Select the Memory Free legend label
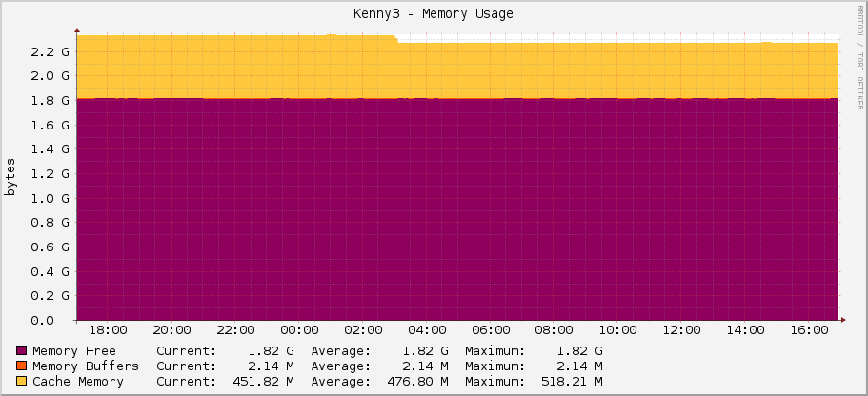 tap(73, 351)
